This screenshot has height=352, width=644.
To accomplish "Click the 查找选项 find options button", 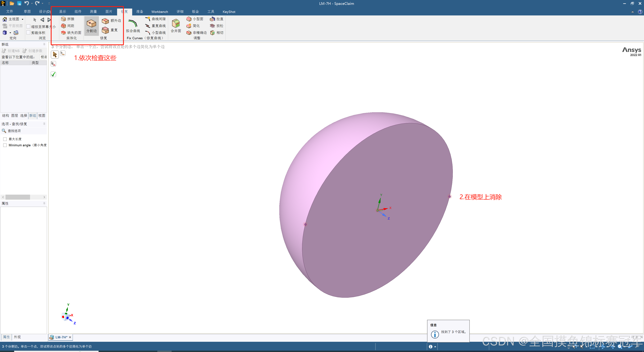I will [11, 131].
